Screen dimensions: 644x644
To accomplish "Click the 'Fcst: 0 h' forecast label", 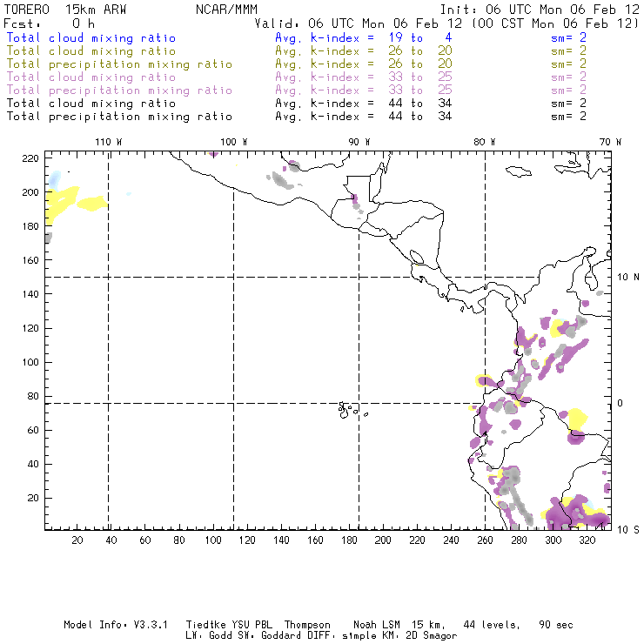I will click(50, 23).
